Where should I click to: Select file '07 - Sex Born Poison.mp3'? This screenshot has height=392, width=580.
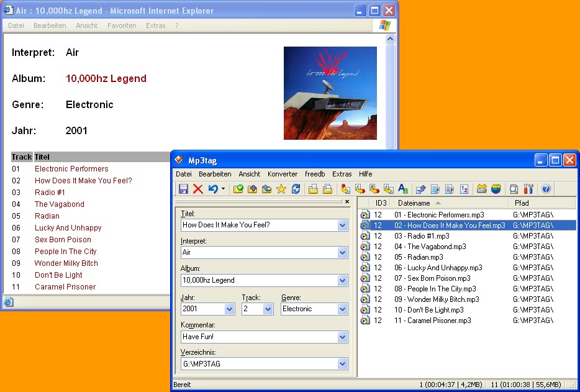click(438, 278)
